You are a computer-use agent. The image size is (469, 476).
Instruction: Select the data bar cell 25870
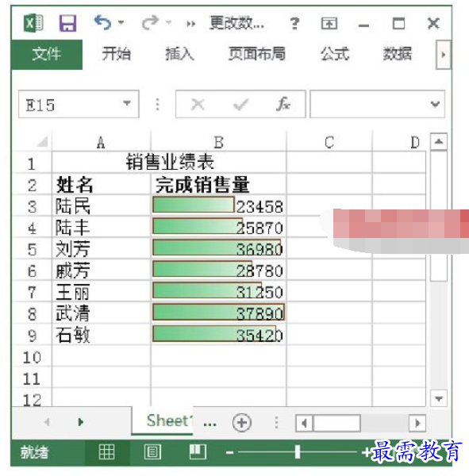pos(218,228)
